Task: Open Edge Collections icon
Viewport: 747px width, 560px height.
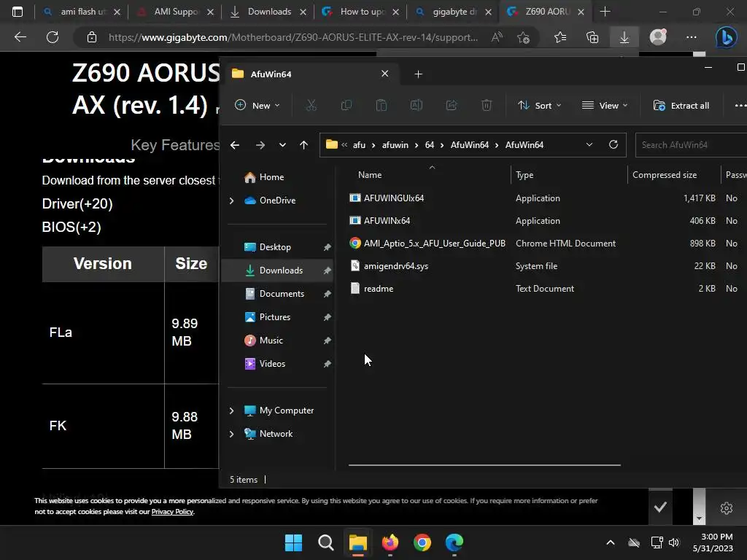Action: tap(592, 37)
